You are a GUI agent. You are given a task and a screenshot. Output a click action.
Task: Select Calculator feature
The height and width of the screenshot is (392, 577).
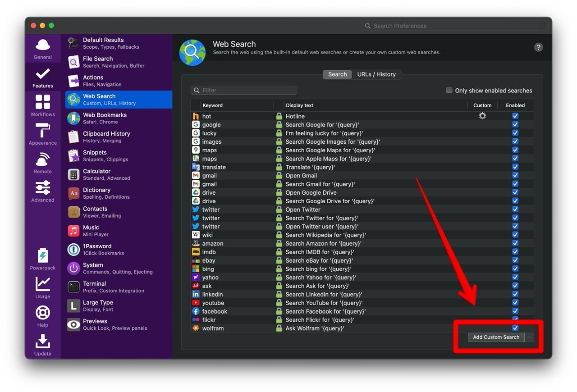pos(119,175)
